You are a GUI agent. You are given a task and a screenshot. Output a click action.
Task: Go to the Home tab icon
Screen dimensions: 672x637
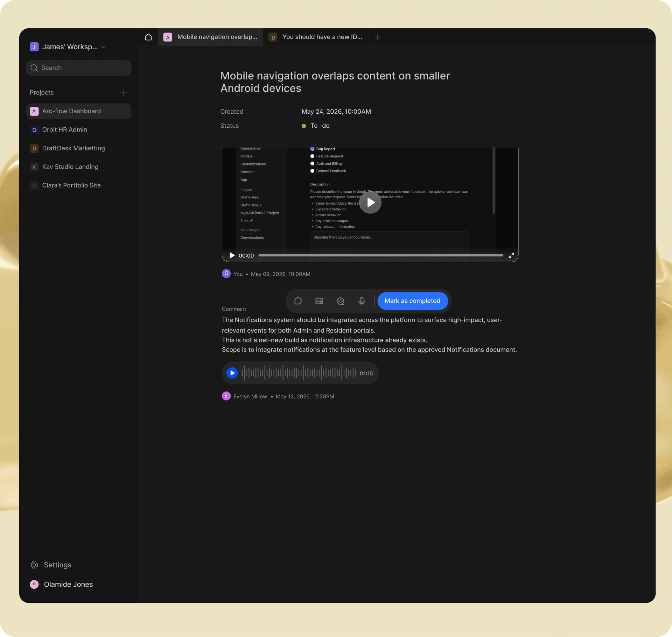point(148,37)
